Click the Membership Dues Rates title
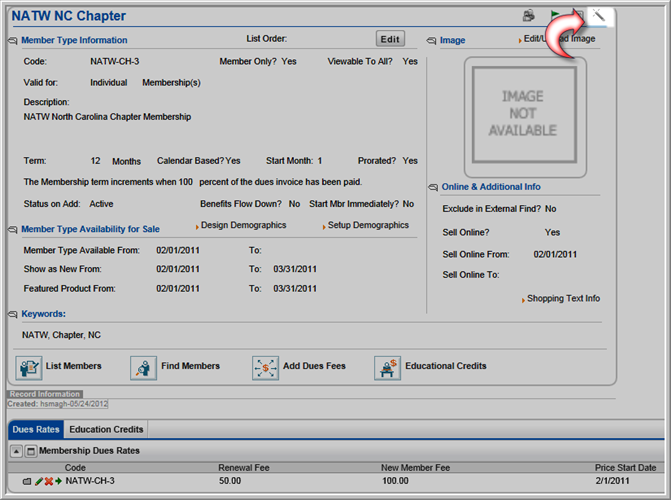This screenshot has height=500, width=671. point(89,451)
